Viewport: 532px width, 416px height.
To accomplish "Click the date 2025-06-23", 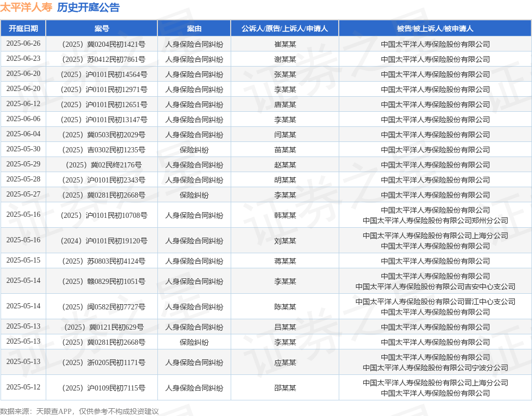I will tap(23, 59).
